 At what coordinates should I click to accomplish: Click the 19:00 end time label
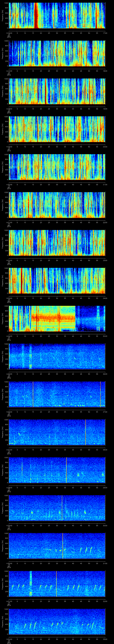pyautogui.click(x=105, y=109)
